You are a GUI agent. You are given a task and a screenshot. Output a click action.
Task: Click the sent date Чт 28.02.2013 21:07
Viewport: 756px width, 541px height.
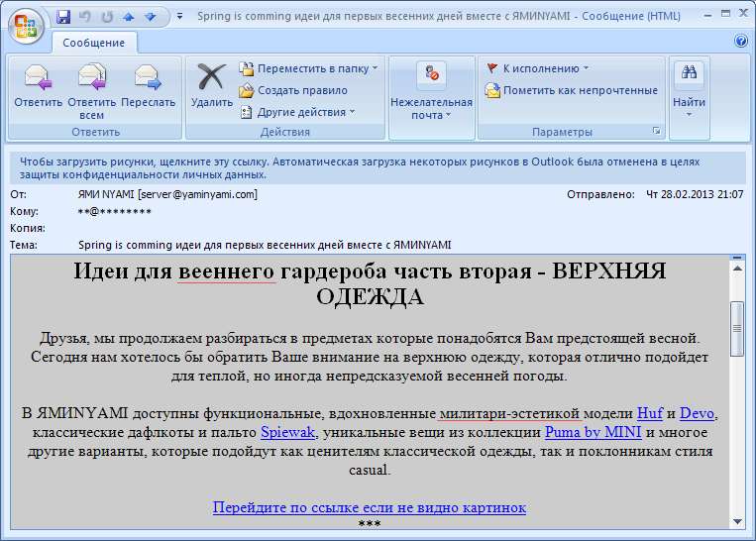pos(695,194)
